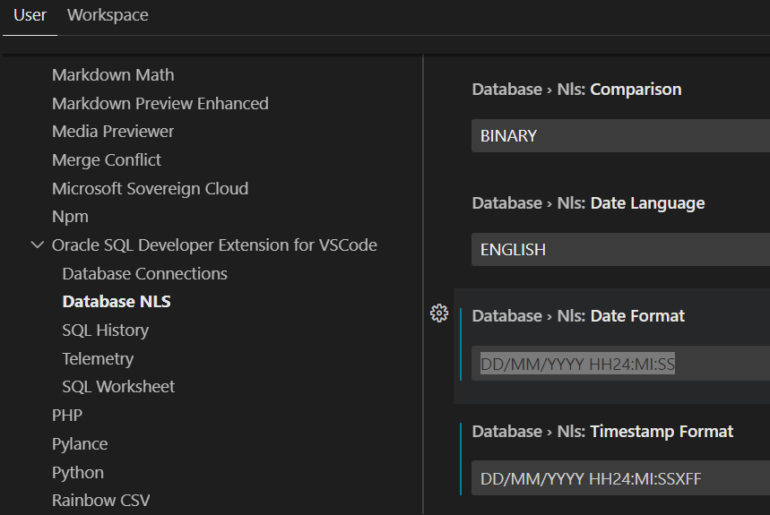770x515 pixels.
Task: Open the Comparison dropdown showing BINARY
Action: (620, 136)
